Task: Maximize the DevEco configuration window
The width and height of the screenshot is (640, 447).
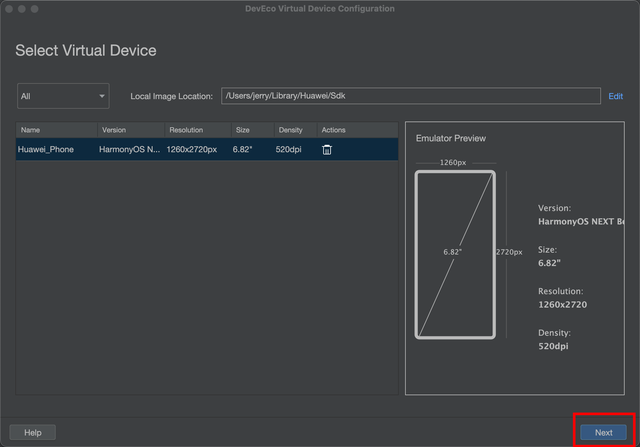Action: (x=35, y=9)
